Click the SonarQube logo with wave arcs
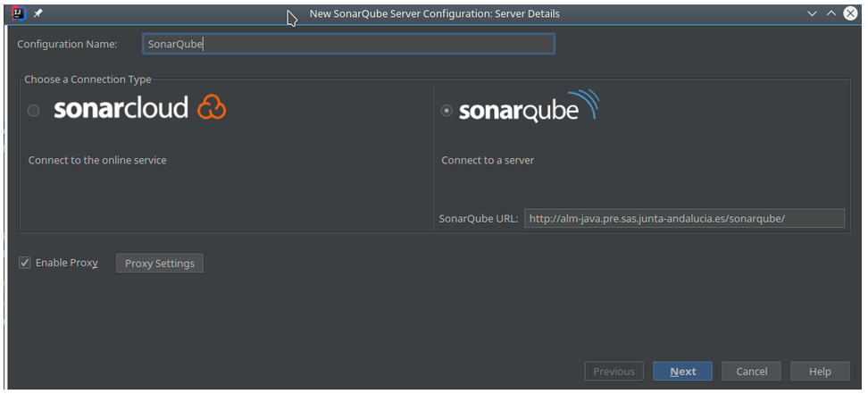868x394 pixels. click(529, 106)
